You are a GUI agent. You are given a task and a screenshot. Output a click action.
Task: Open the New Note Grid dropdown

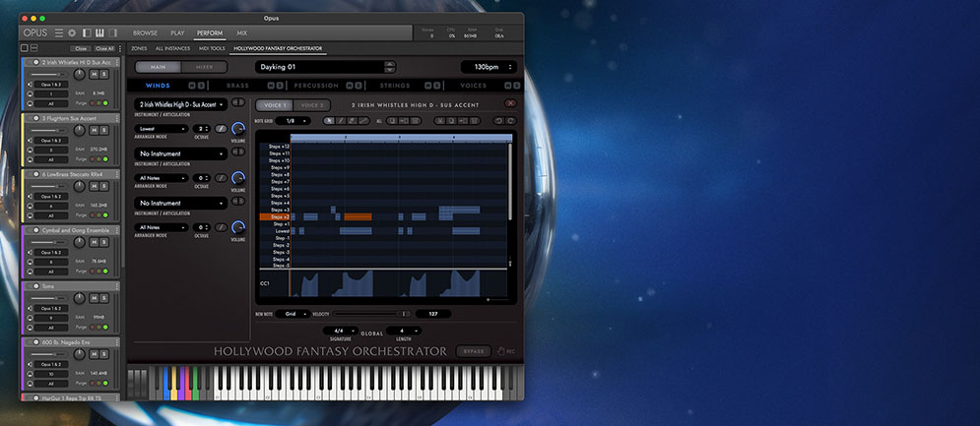[x=293, y=314]
